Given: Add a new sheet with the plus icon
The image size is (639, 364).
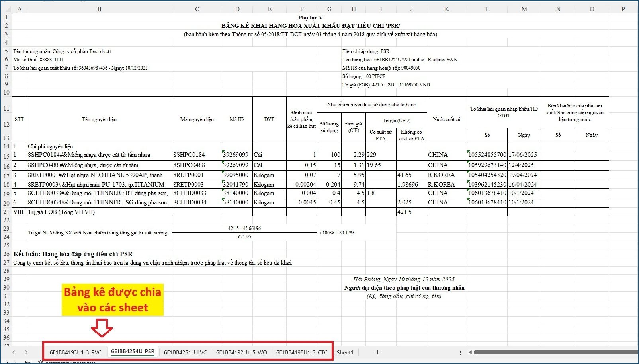Looking at the screenshot, I should point(377,352).
